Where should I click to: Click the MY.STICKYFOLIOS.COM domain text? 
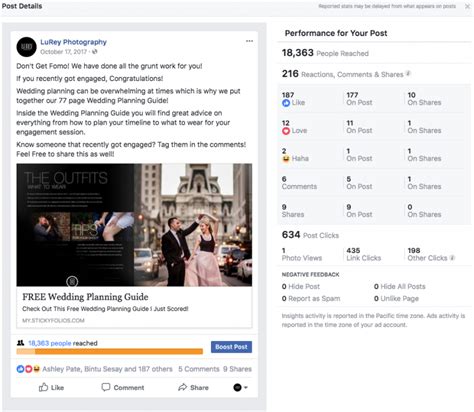[53, 320]
